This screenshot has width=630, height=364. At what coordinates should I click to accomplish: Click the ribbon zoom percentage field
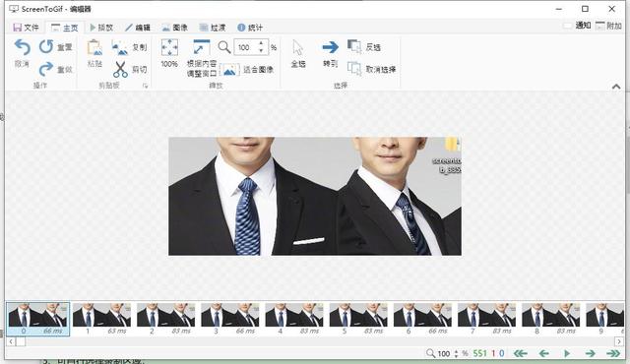[246, 47]
